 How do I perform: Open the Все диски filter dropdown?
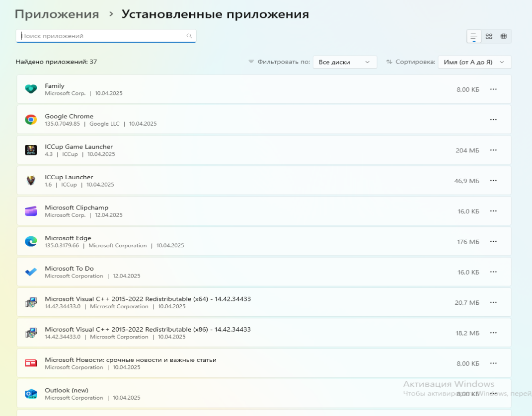point(345,62)
